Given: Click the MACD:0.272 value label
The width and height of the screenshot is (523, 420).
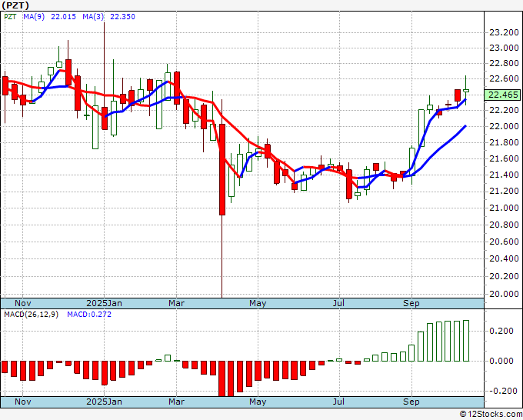Looking at the screenshot, I should (x=88, y=314).
